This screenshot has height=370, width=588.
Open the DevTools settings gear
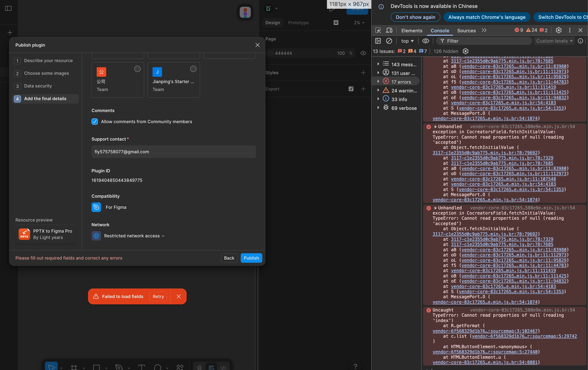(x=558, y=30)
